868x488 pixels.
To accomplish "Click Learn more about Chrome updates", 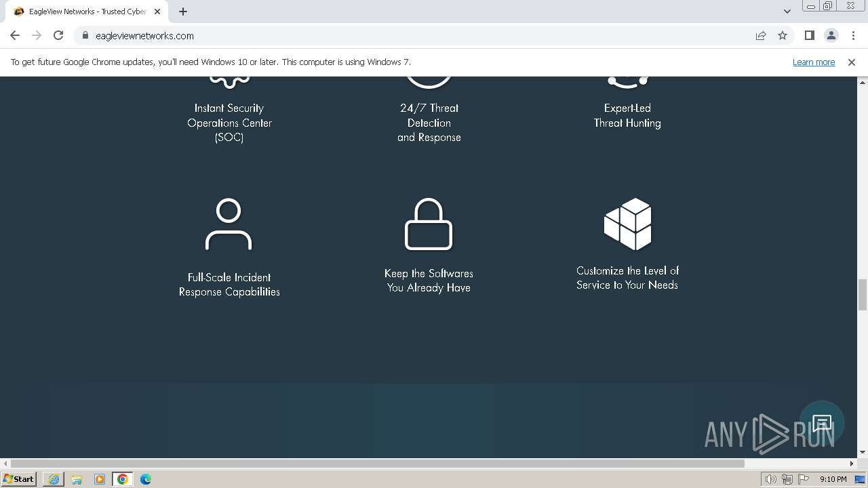I will (x=814, y=62).
